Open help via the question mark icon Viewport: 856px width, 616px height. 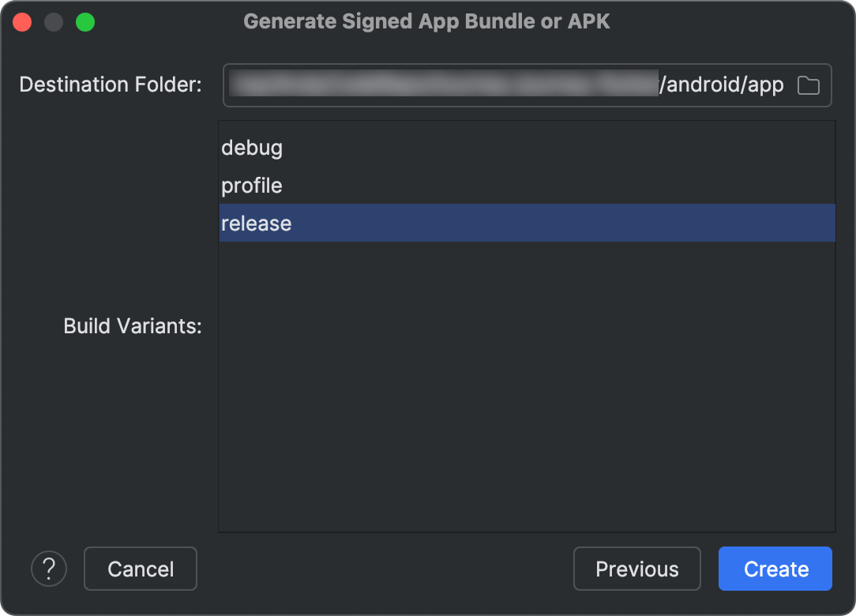coord(49,569)
